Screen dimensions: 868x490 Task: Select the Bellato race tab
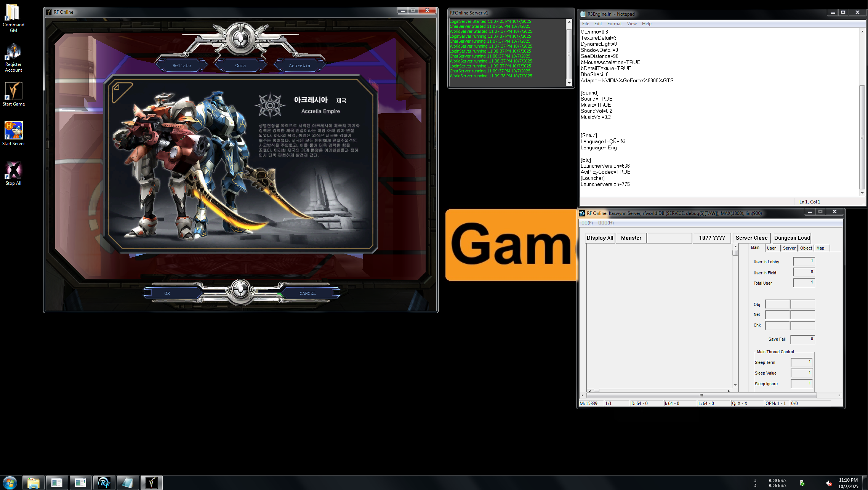tap(182, 66)
